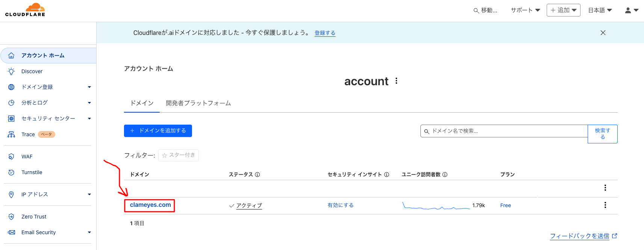Click the Free plan link
The image size is (644, 250).
pyautogui.click(x=505, y=205)
